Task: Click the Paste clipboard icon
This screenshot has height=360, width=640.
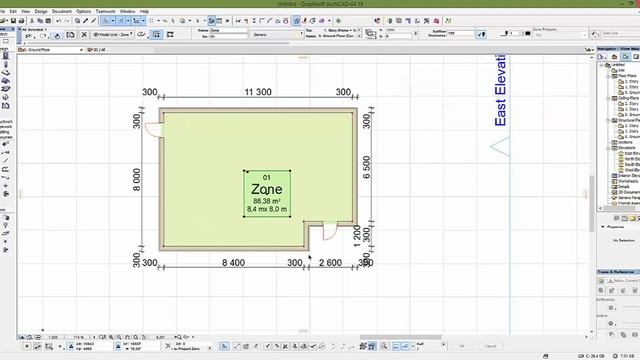Action: pyautogui.click(x=48, y=21)
